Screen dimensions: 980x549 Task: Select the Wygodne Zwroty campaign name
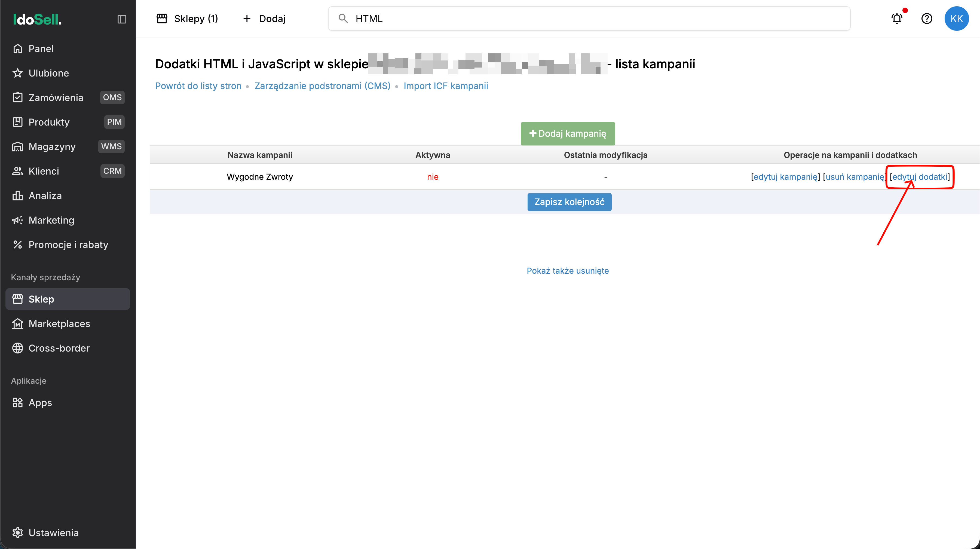click(x=260, y=177)
